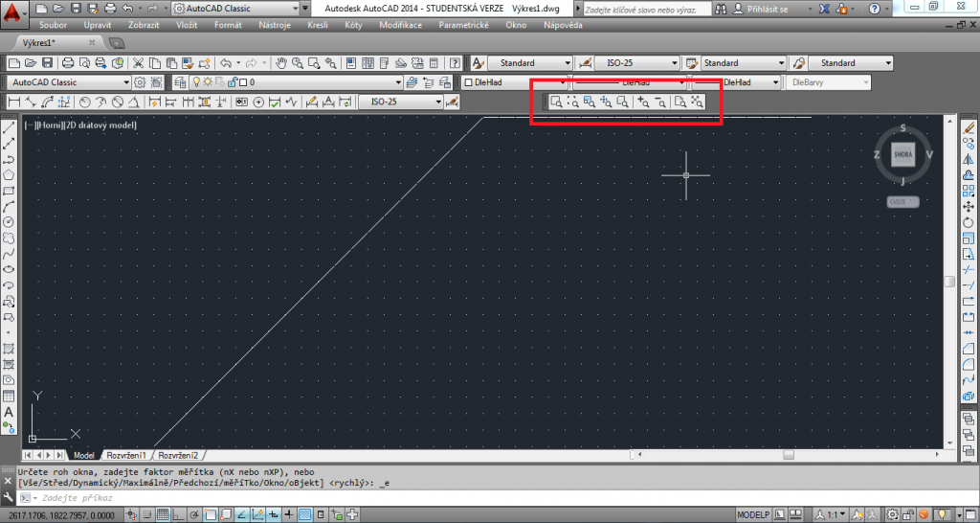Click the Cut scissors icon
Image resolution: width=980 pixels, height=523 pixels.
138,63
